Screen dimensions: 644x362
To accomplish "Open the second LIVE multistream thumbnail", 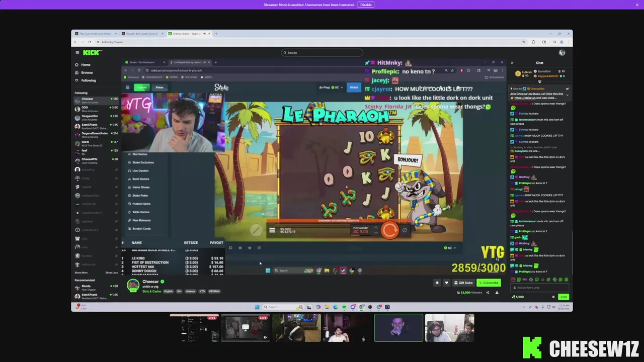I will click(246, 328).
